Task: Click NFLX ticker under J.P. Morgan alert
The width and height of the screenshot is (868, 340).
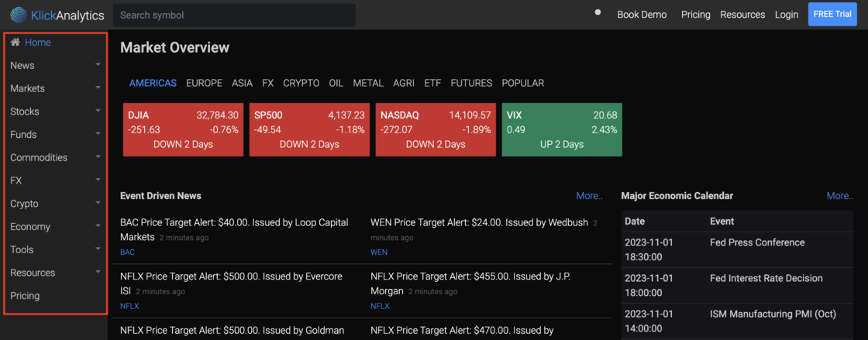Action: (x=380, y=306)
